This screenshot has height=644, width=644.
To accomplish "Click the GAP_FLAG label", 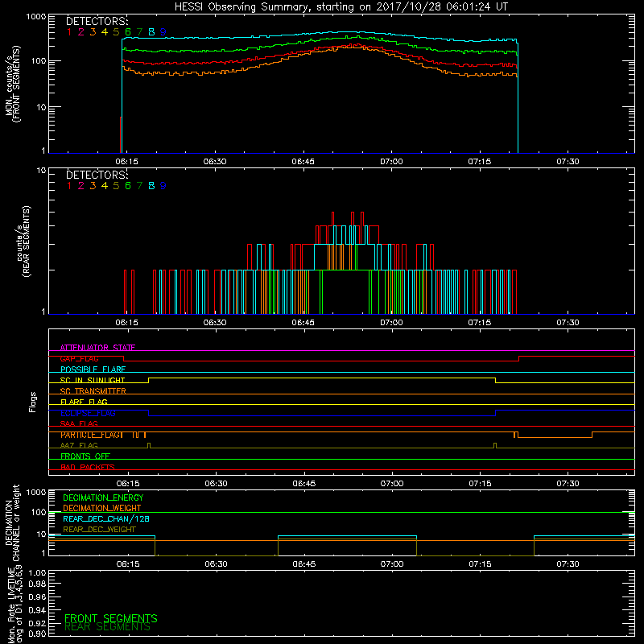I will [79, 358].
